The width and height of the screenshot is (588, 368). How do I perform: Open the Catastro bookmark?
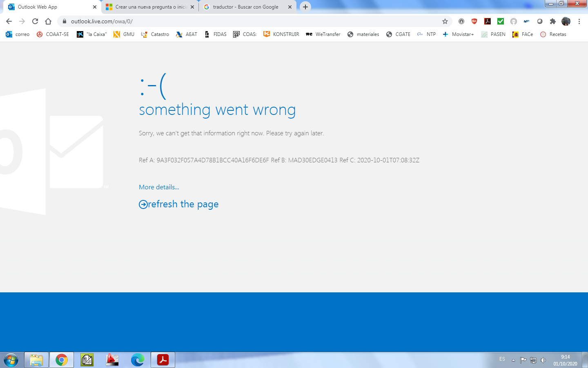coord(155,34)
